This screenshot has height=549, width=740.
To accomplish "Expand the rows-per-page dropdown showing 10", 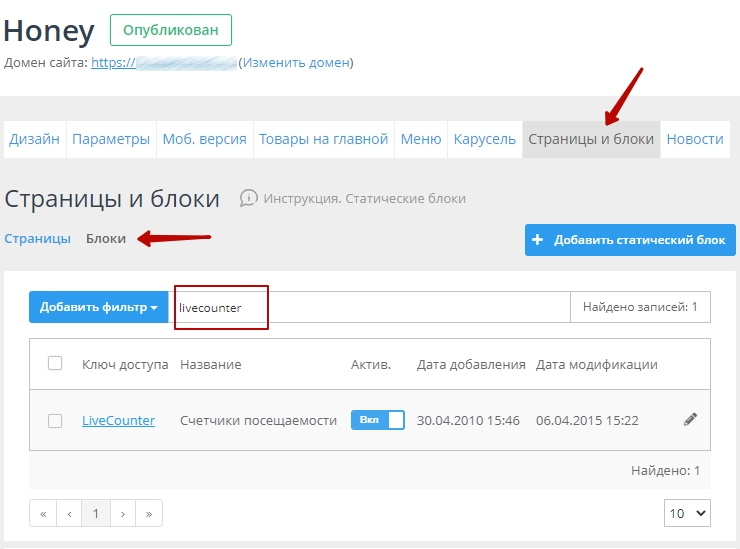I will click(x=687, y=513).
